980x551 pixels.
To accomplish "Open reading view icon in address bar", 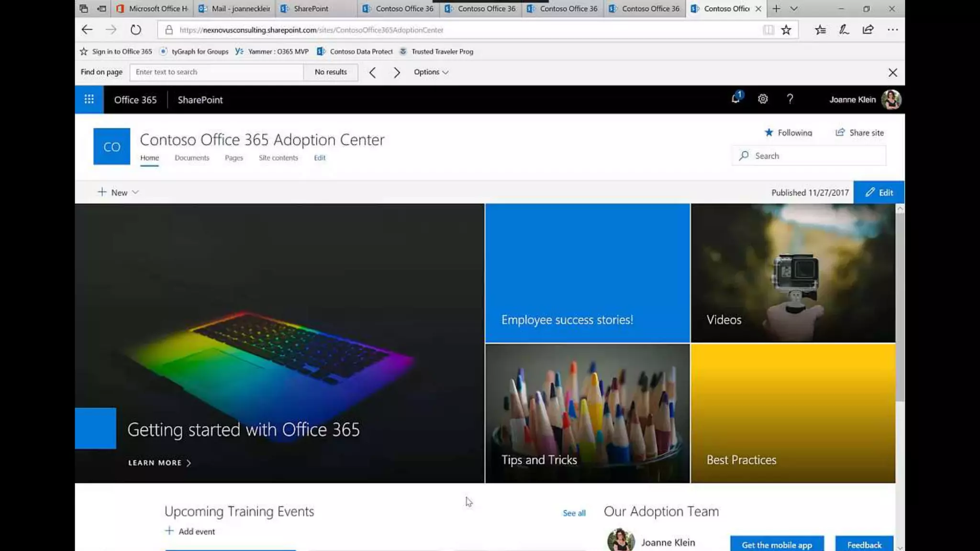I will pyautogui.click(x=768, y=30).
